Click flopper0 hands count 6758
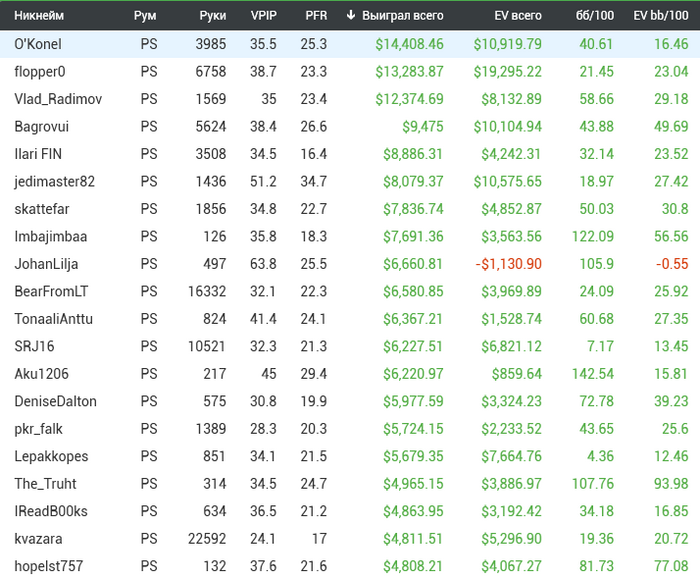The image size is (700, 579). pos(211,72)
